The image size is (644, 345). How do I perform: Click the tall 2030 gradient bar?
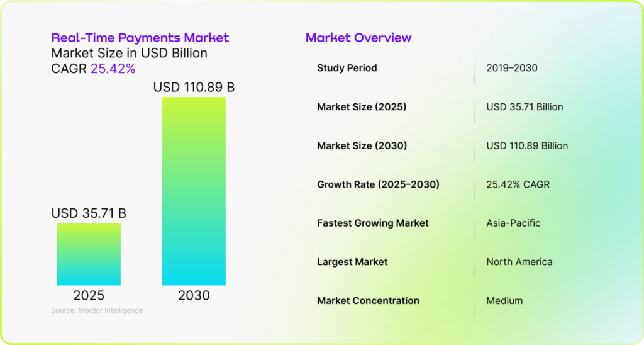[x=194, y=191]
